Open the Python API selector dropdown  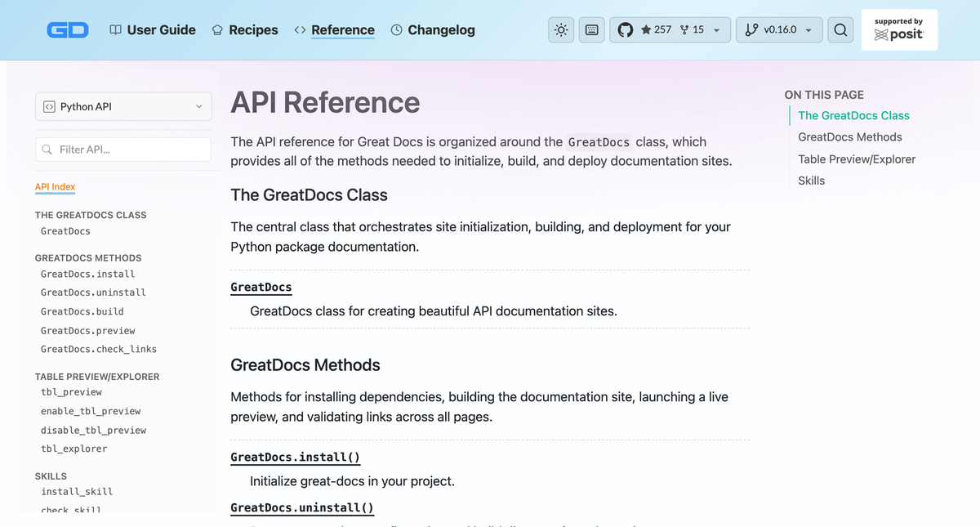(x=123, y=107)
